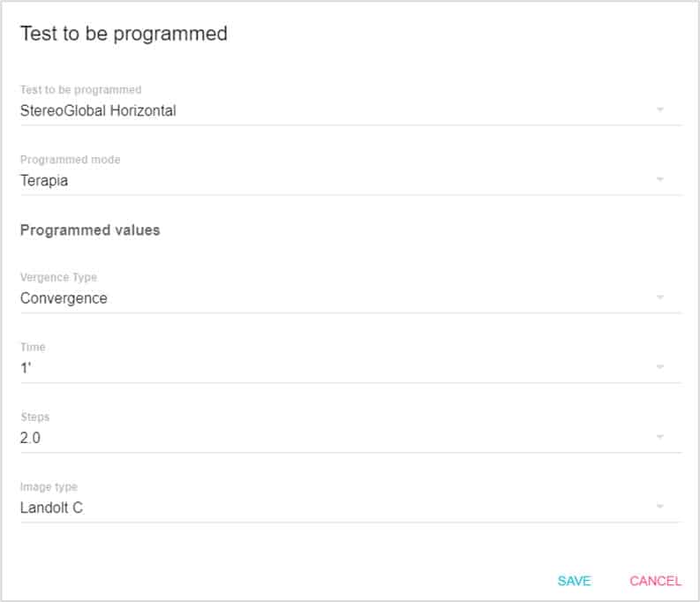Expand the Convergence vergence selector
This screenshot has width=700, height=602.
coord(335,298)
